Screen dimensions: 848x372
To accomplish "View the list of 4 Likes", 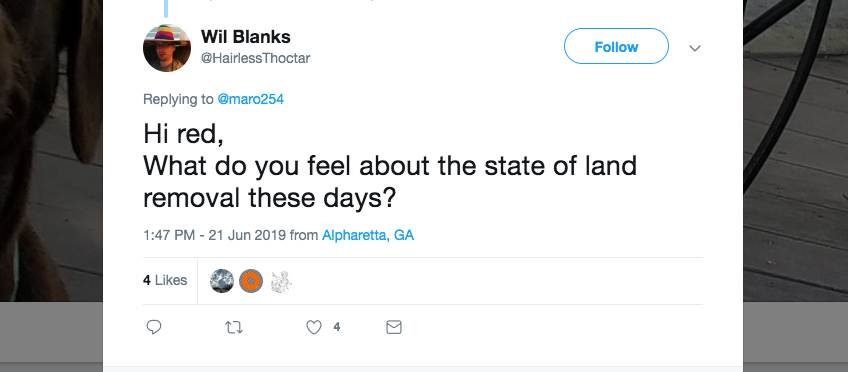I will pyautogui.click(x=165, y=280).
